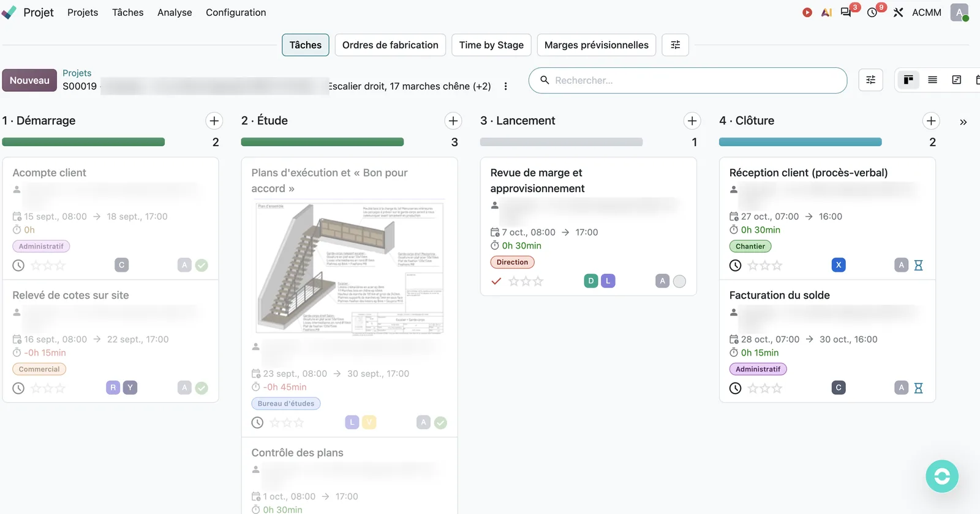This screenshot has height=514, width=980.
Task: Click the Lancement column progress bar
Action: 561,142
